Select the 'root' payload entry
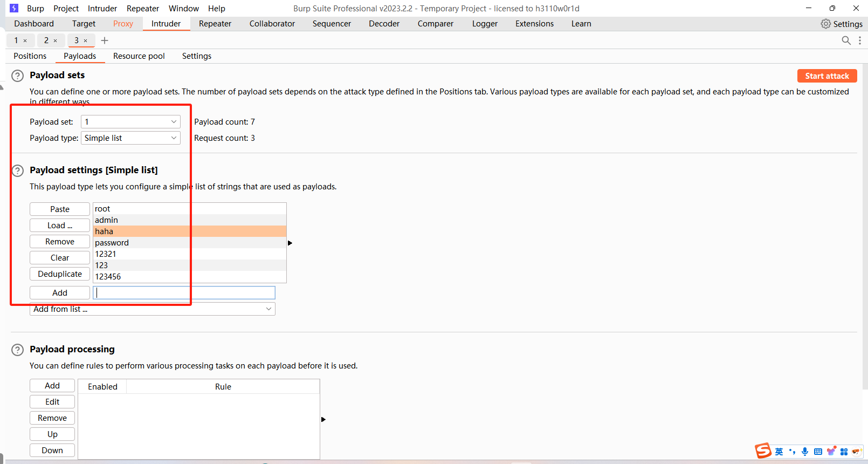 click(x=190, y=209)
